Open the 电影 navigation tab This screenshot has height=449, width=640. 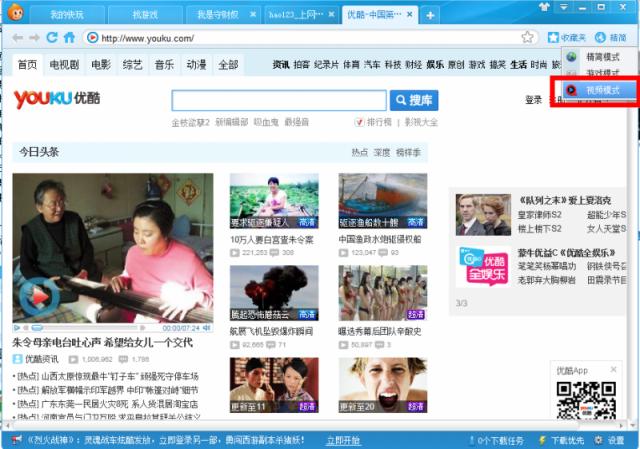pyautogui.click(x=101, y=64)
